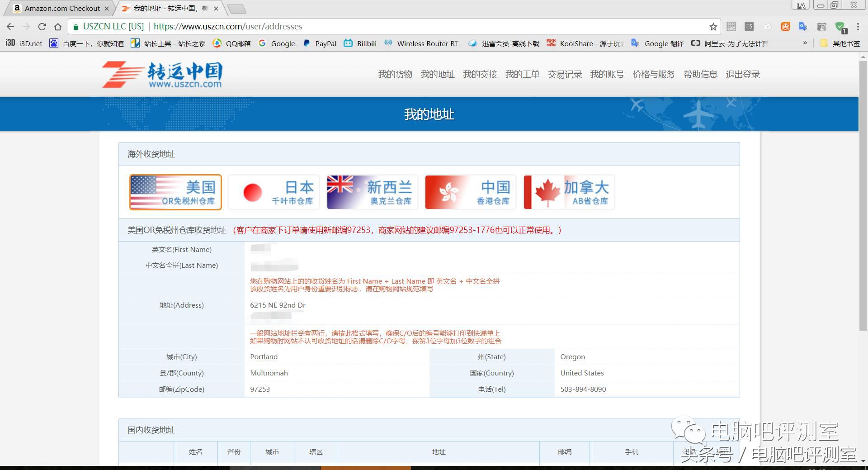Open the 帮助信息 help page
Viewport: 868px width, 470px height.
click(x=700, y=74)
